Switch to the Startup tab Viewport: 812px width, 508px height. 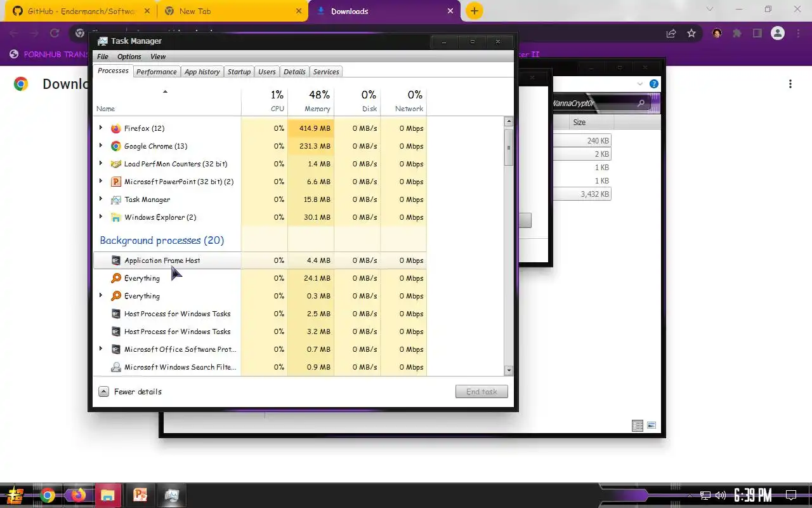pyautogui.click(x=239, y=72)
